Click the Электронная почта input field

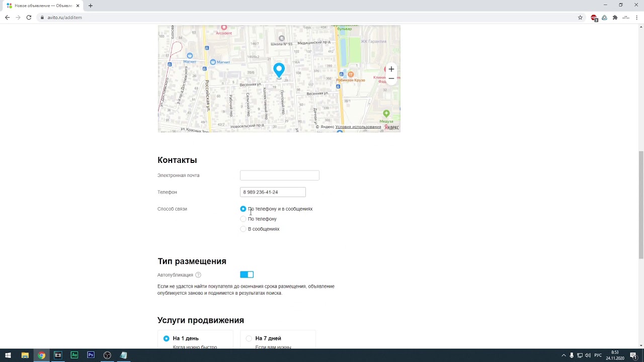pos(280,175)
